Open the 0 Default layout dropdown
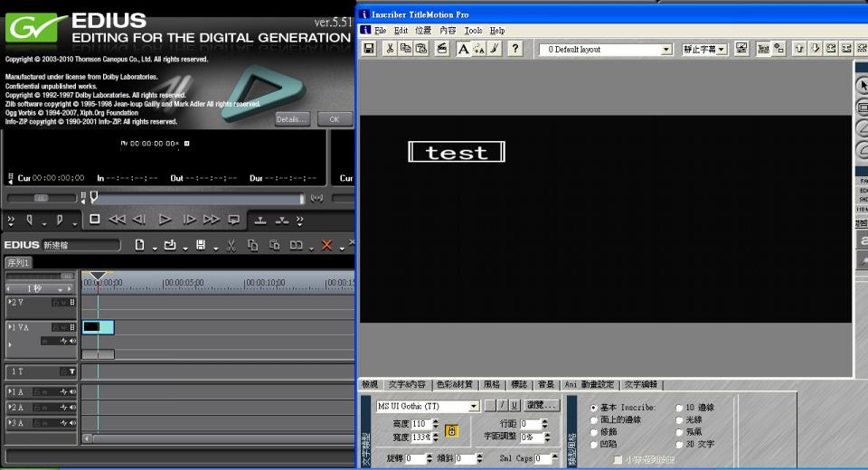Image resolution: width=868 pixels, height=470 pixels. [x=666, y=50]
